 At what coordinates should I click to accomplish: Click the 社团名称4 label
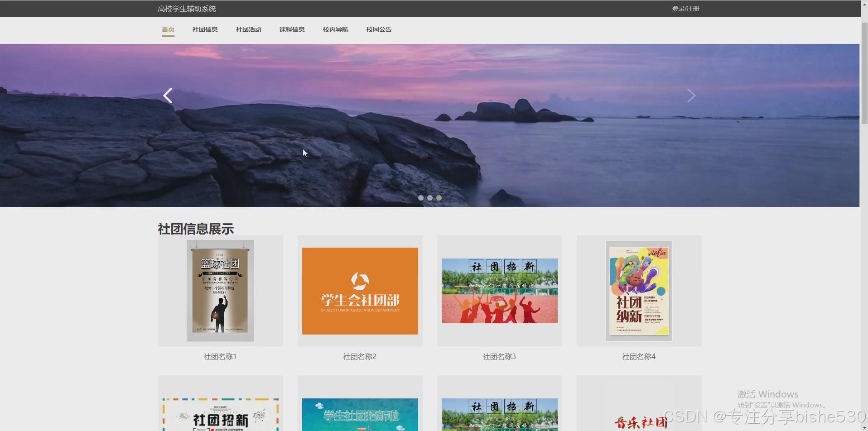point(639,357)
